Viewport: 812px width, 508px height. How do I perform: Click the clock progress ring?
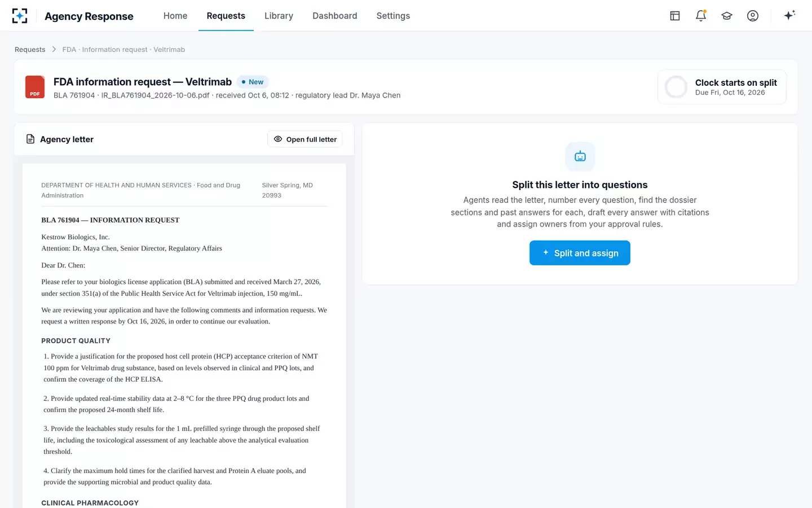(676, 87)
